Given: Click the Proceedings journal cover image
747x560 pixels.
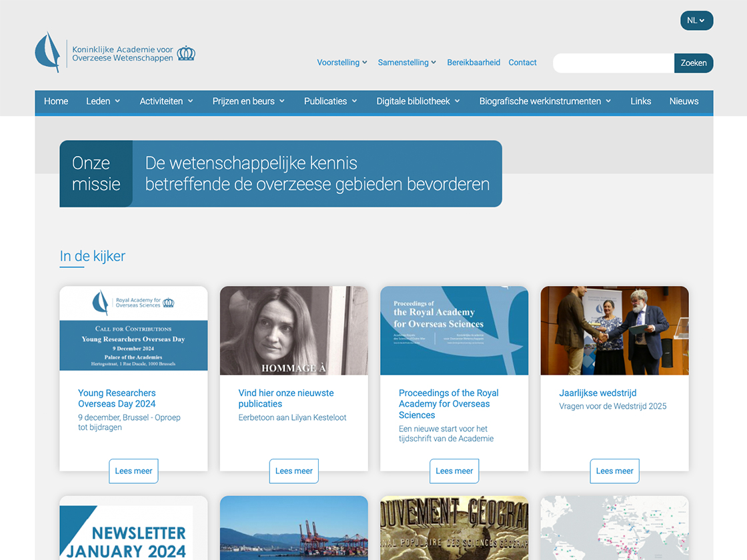Looking at the screenshot, I should 454,330.
